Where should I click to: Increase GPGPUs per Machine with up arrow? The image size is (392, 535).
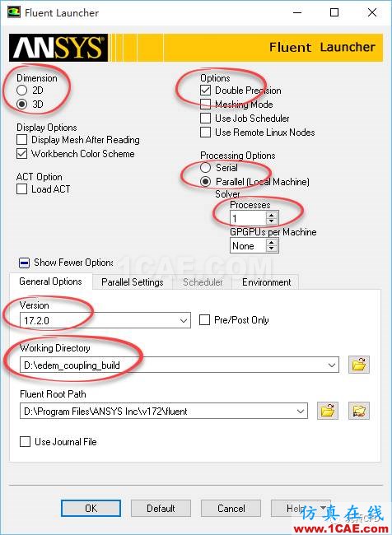point(272,242)
